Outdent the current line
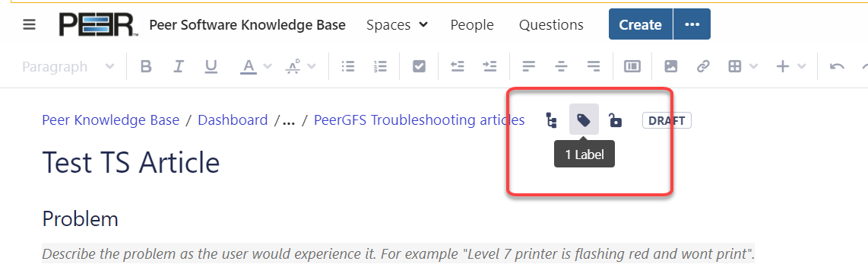This screenshot has width=868, height=274. pos(458,67)
